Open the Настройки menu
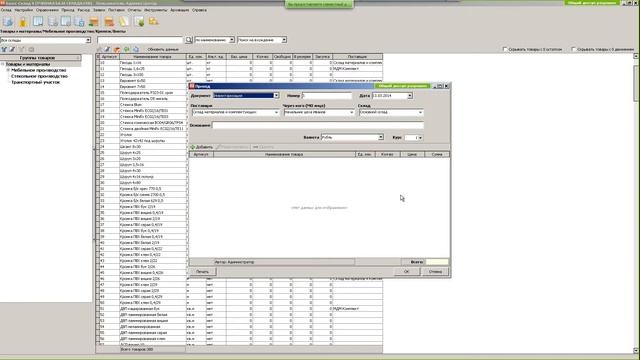 point(24,10)
